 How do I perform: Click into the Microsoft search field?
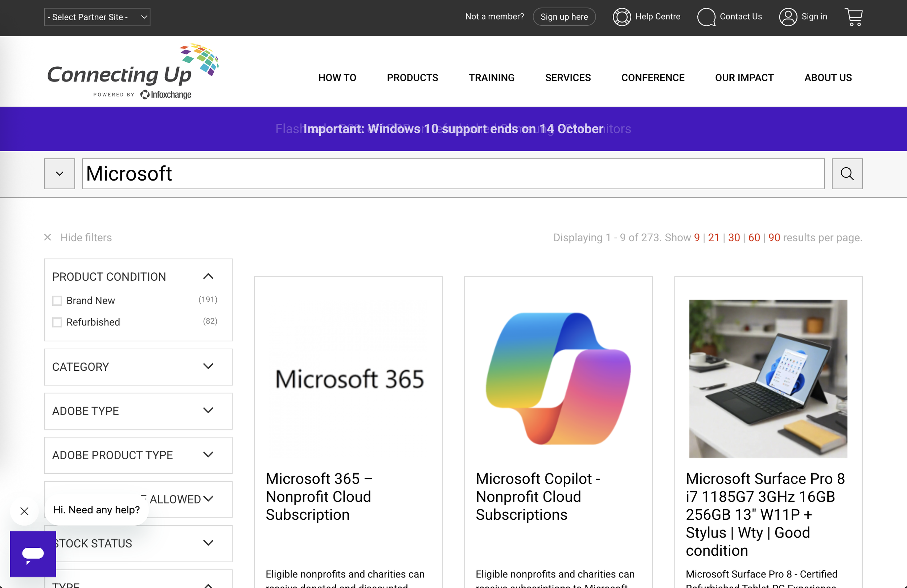pos(453,174)
